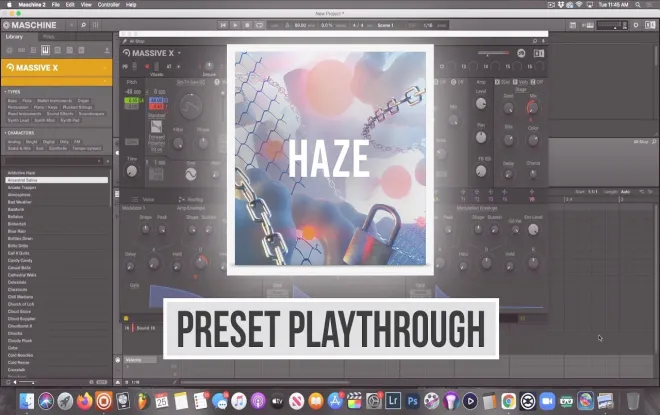Toggle the mixer view icon beside search
Screen dimensions: 660x415
96,25
